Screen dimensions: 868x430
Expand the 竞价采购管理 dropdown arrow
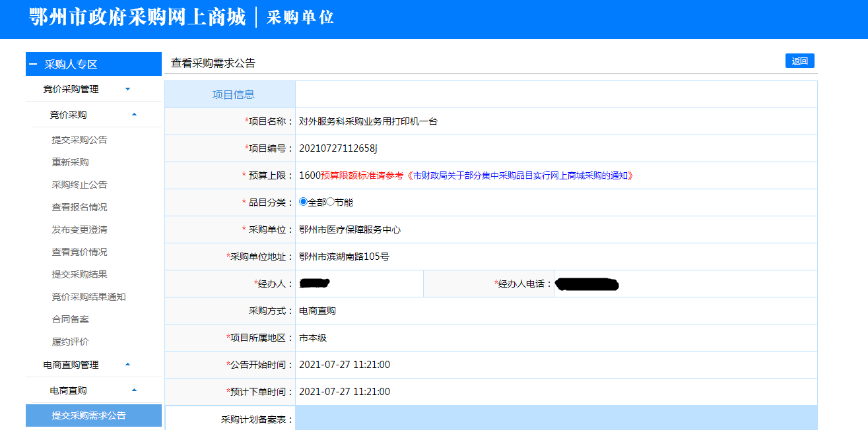127,89
